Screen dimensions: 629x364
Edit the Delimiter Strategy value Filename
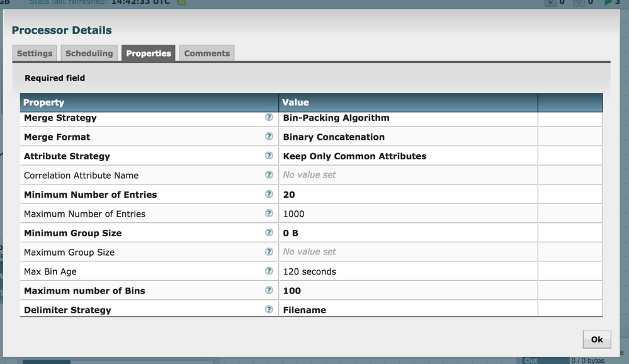click(409, 309)
